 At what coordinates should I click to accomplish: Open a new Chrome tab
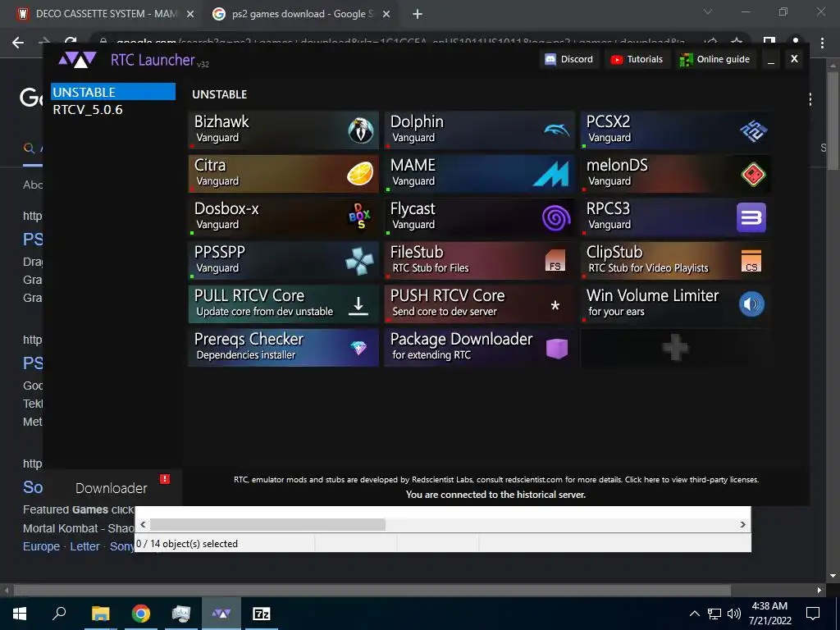point(418,15)
